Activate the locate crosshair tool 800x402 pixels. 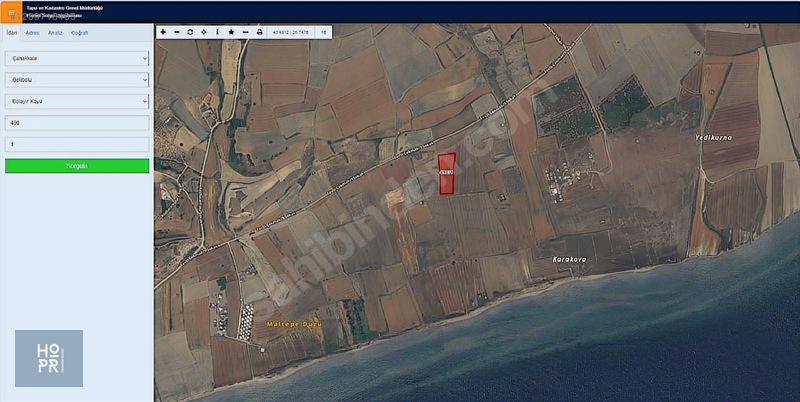(204, 32)
